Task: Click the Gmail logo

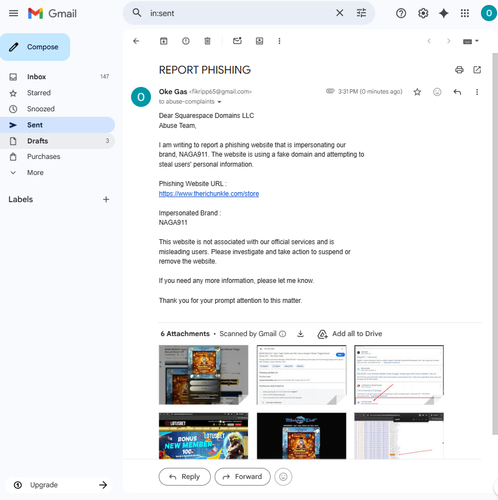Action: tap(52, 13)
